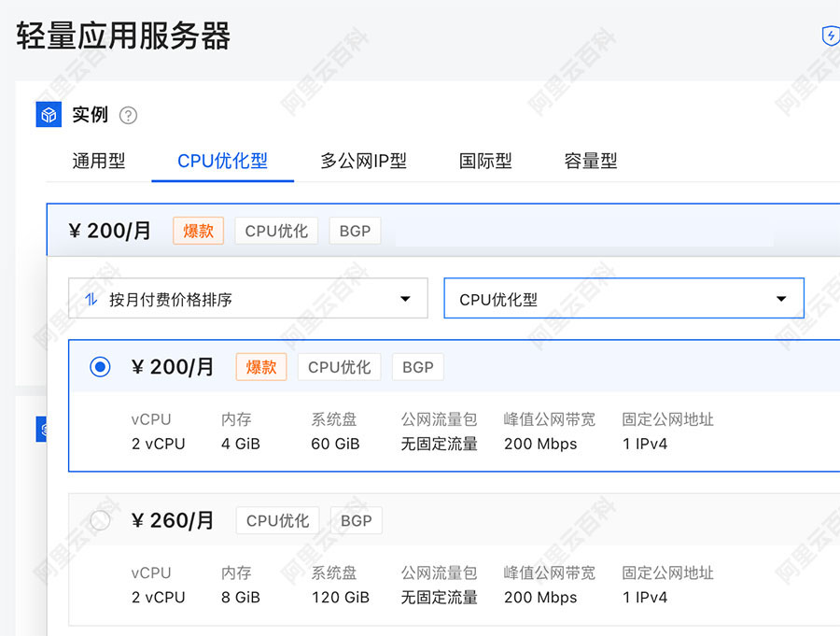Click the BGP tag on the ¥200/月 plan

(x=417, y=367)
